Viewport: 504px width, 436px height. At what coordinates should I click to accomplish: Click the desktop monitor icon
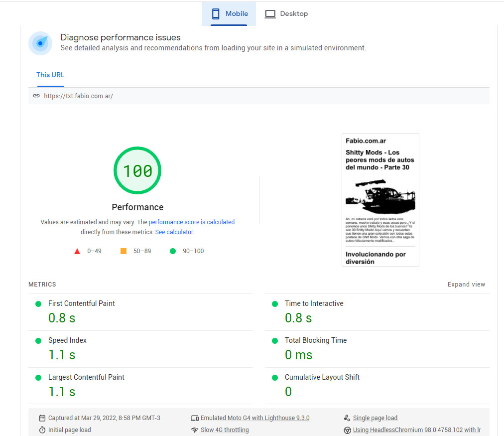coord(270,14)
